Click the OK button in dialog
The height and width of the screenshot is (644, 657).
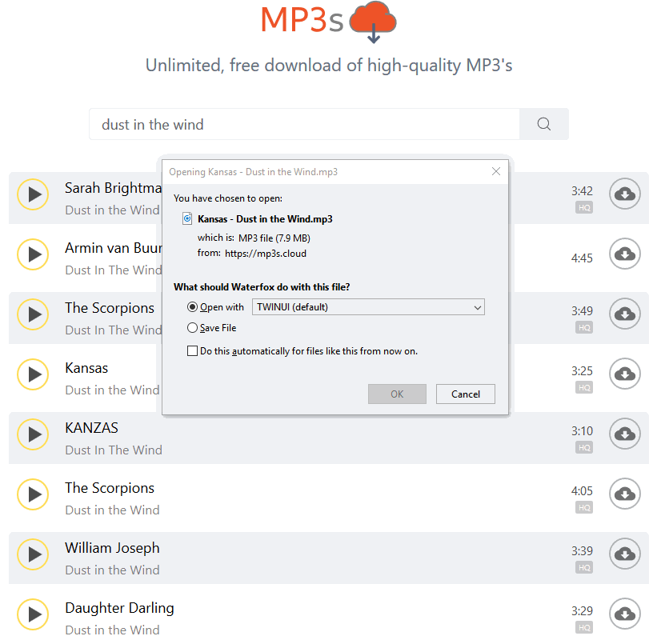tap(397, 394)
